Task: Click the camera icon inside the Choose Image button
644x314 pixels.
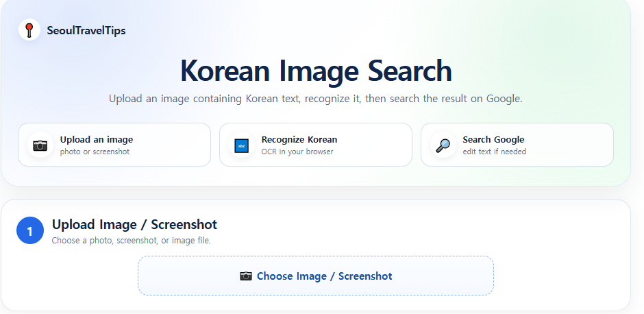Action: click(245, 276)
